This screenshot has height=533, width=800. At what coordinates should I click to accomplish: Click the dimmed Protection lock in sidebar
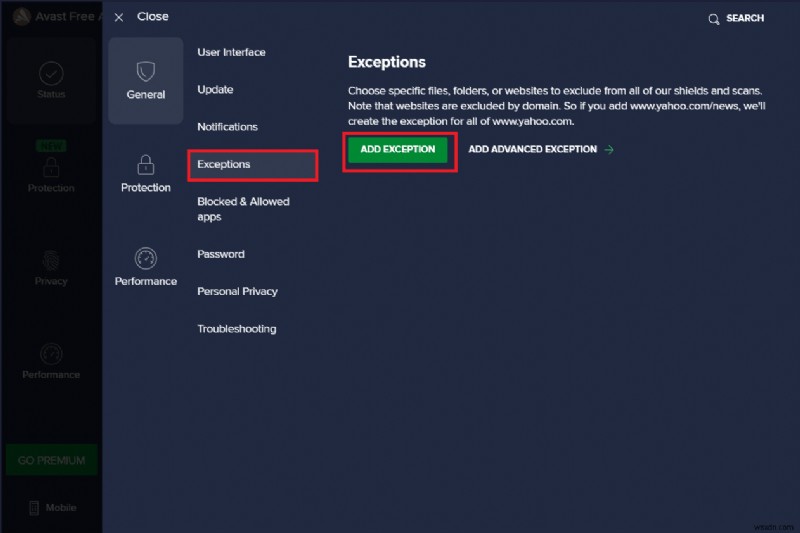pos(51,167)
